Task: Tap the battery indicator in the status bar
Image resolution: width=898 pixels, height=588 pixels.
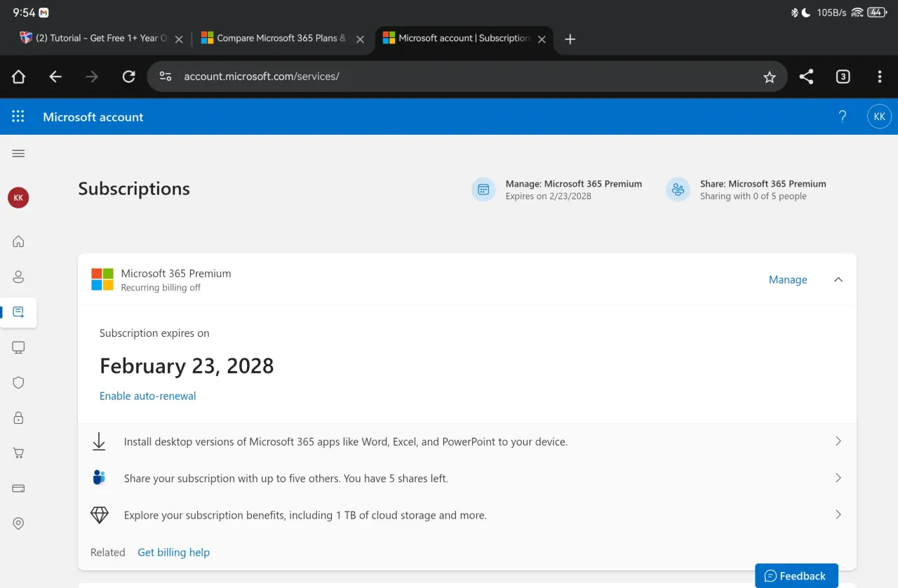Action: (x=876, y=13)
